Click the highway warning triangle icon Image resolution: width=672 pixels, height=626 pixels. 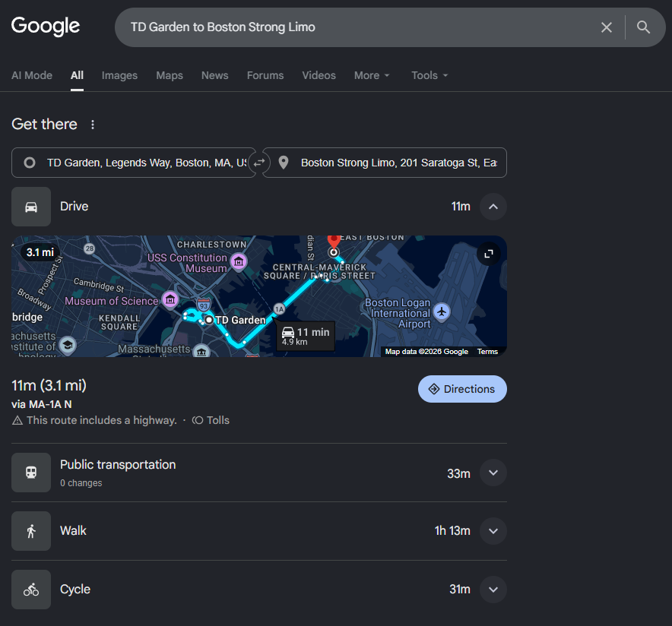click(17, 420)
